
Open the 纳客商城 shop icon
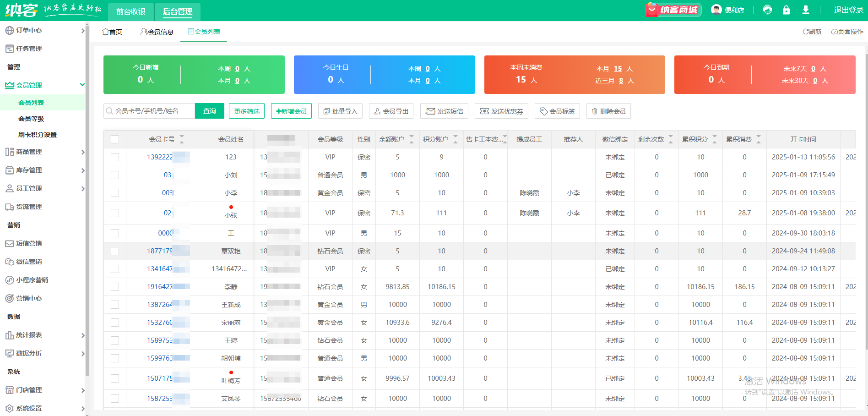673,10
